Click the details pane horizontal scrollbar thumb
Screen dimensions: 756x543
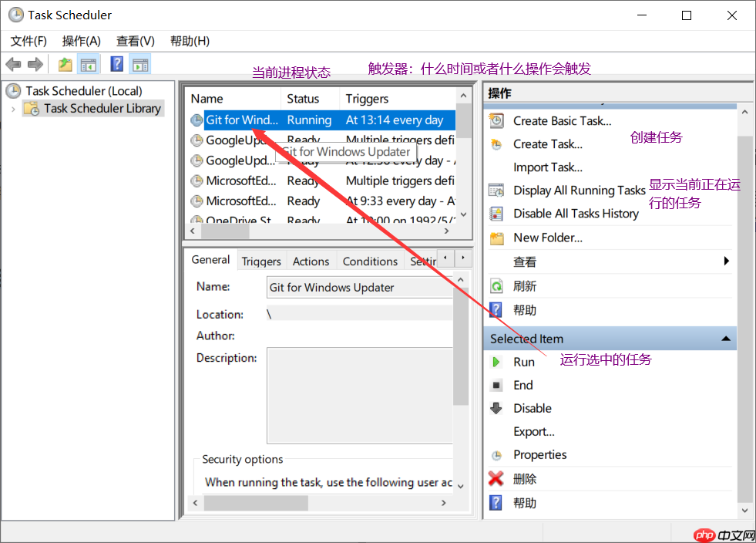(256, 503)
